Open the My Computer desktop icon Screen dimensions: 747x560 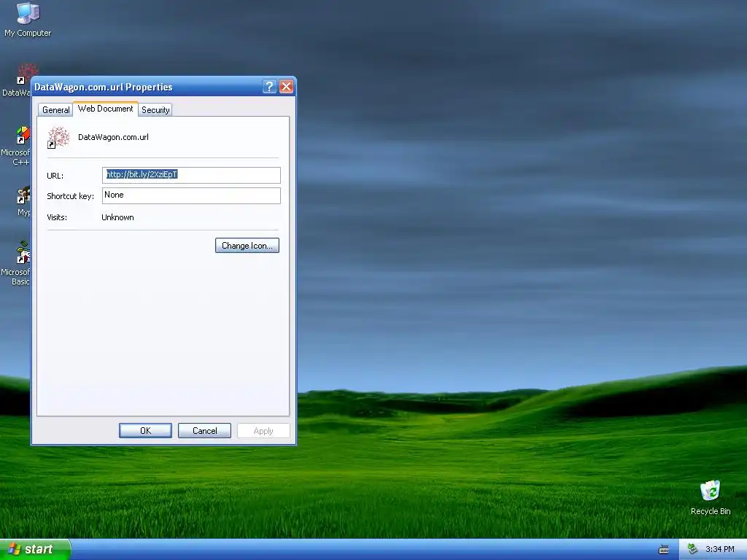tap(28, 19)
